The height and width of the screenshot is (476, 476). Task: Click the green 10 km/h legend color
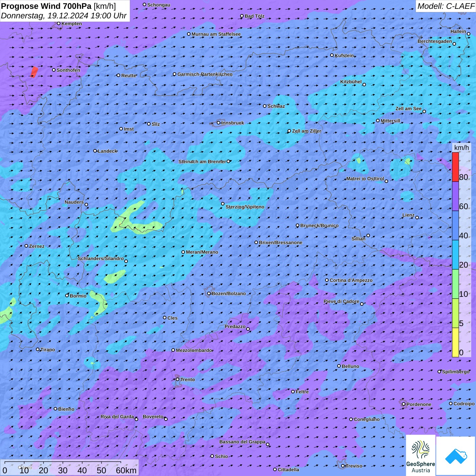[455, 284]
